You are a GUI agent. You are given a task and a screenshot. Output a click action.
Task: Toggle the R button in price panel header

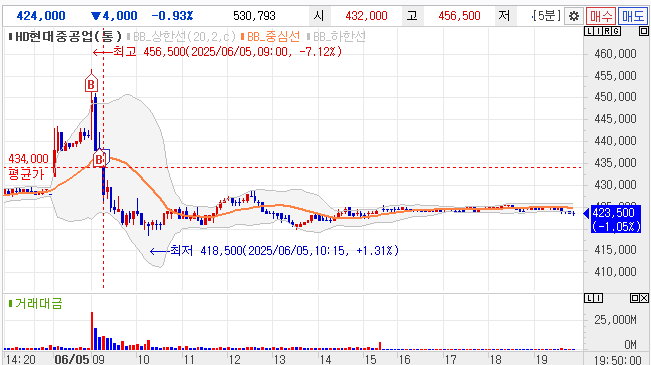point(607,31)
